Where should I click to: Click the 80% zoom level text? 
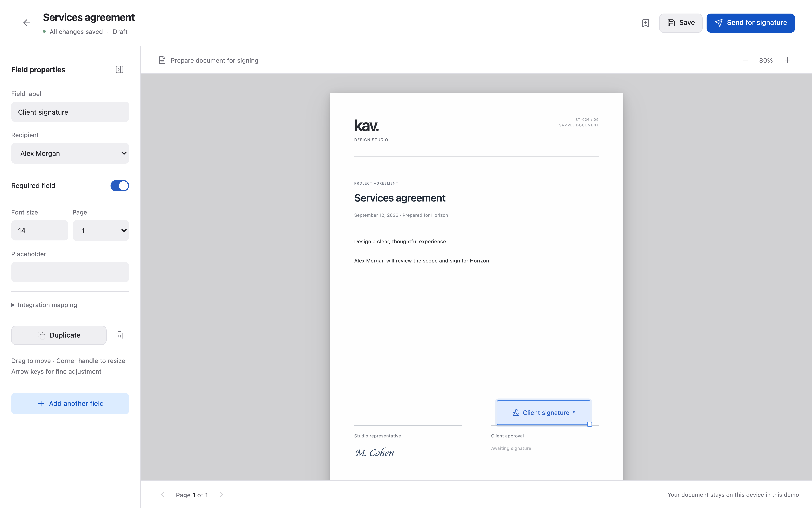tap(766, 61)
